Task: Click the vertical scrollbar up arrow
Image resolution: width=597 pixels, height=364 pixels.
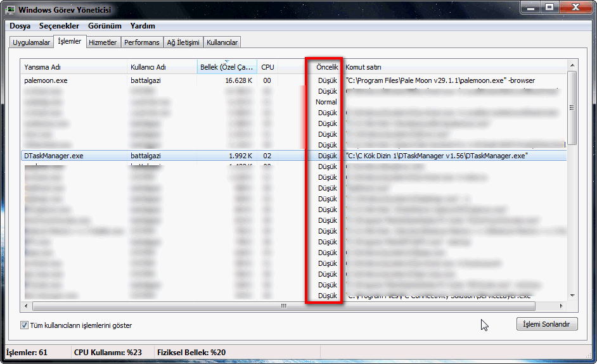Action: pos(572,65)
